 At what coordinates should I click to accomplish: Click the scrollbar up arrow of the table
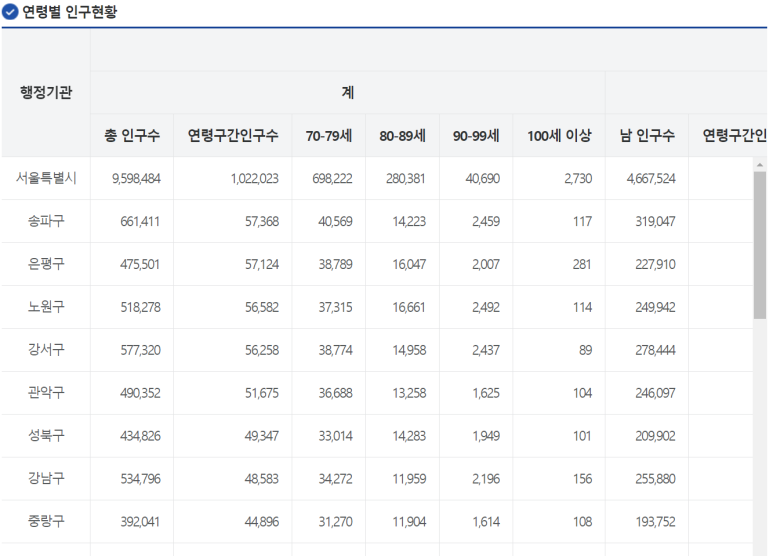[760, 164]
